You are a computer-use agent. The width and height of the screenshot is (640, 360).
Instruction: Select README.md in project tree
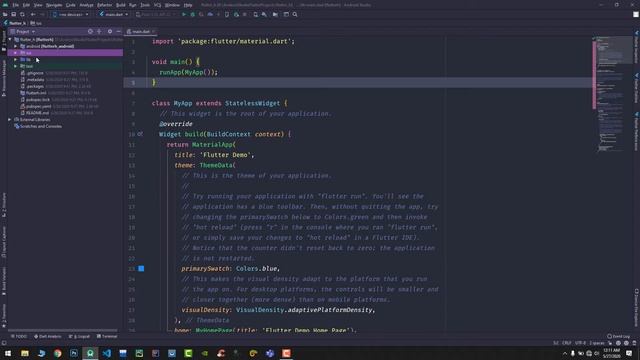click(37, 113)
